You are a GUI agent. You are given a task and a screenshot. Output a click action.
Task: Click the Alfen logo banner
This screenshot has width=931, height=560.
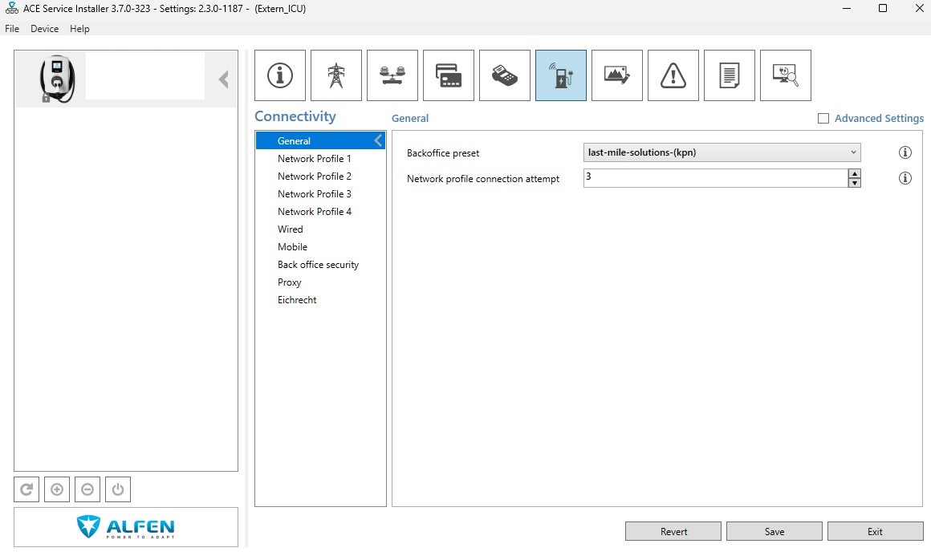pyautogui.click(x=126, y=527)
